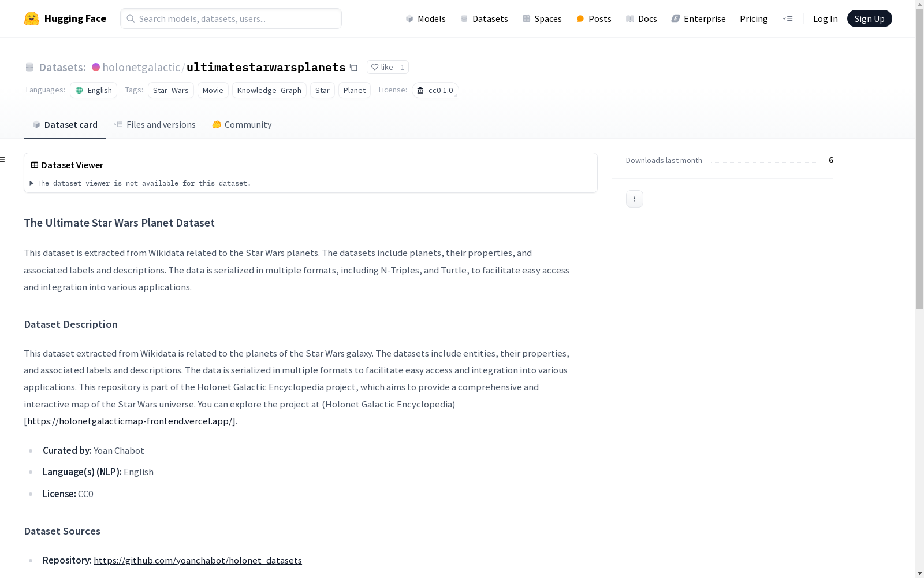Select the Star tag
924x578 pixels.
[x=322, y=90]
